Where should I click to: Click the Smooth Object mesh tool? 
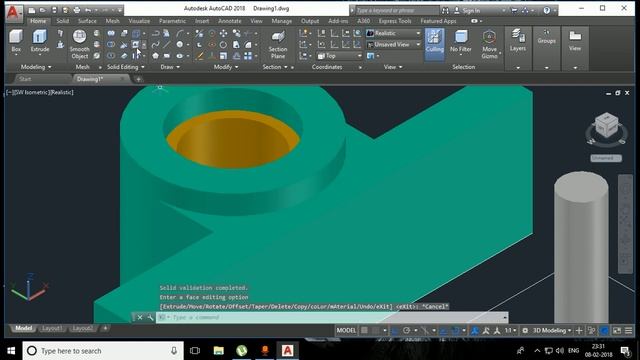(79, 44)
